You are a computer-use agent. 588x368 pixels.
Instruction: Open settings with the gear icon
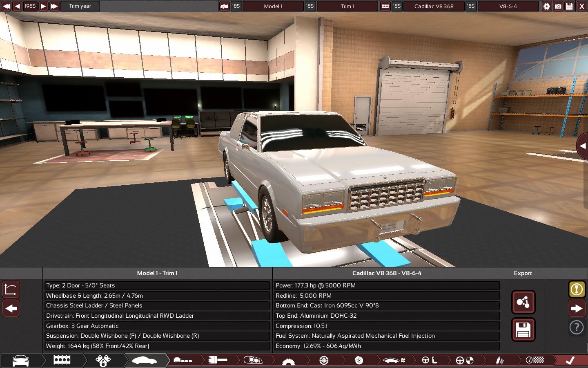(547, 6)
